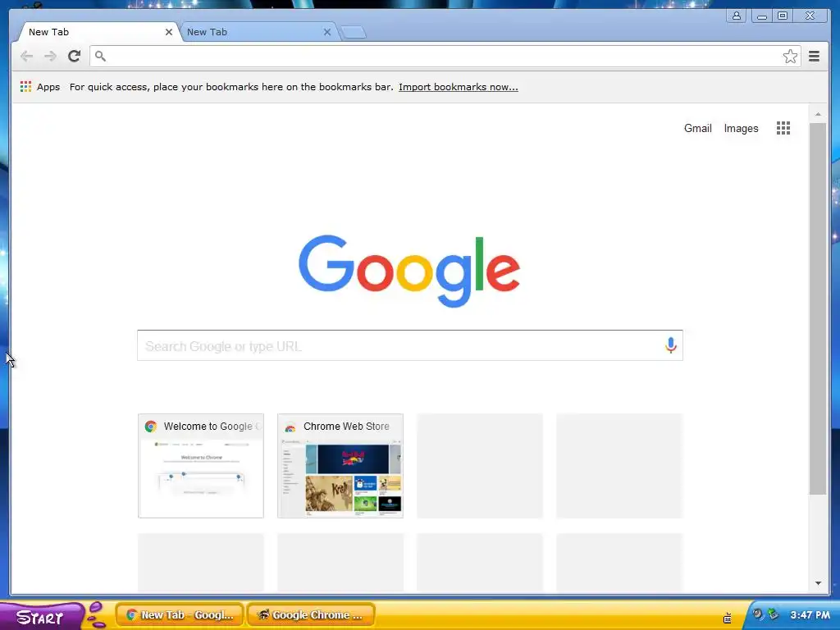Open the Apps shortcut in the bookmarks bar

40,87
